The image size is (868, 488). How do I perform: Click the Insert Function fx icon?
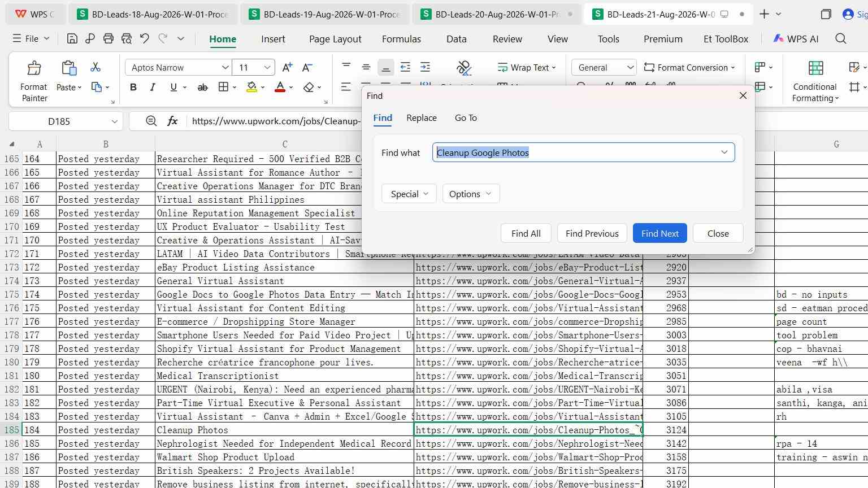pyautogui.click(x=172, y=121)
